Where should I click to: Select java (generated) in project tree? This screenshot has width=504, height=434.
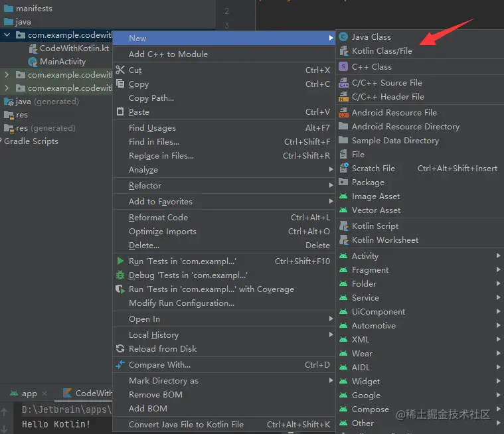tap(41, 102)
